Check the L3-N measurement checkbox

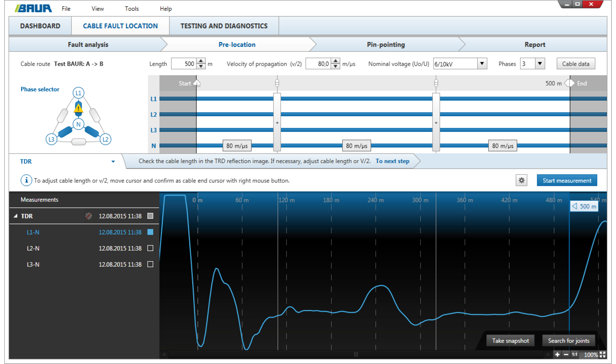[x=150, y=264]
